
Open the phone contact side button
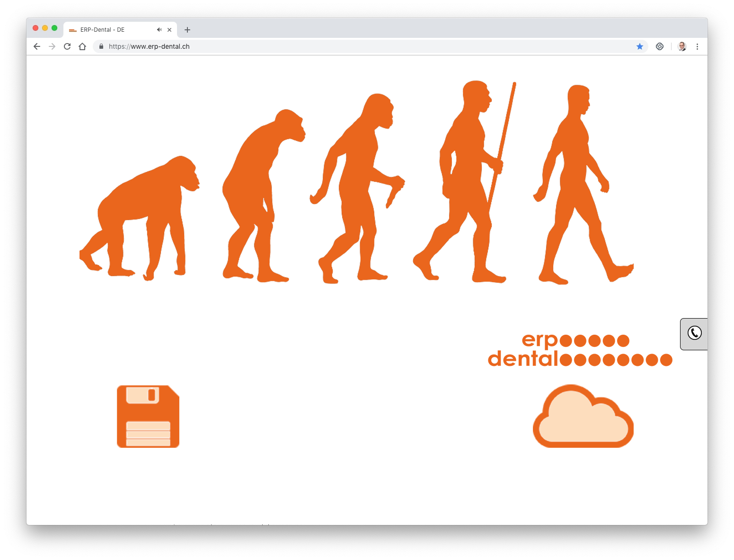tap(694, 334)
